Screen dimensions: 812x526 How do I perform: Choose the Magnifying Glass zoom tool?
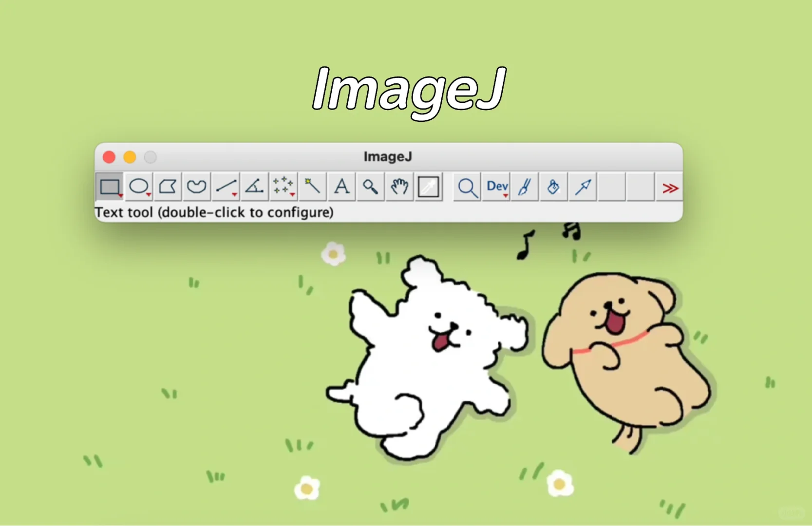pos(370,187)
